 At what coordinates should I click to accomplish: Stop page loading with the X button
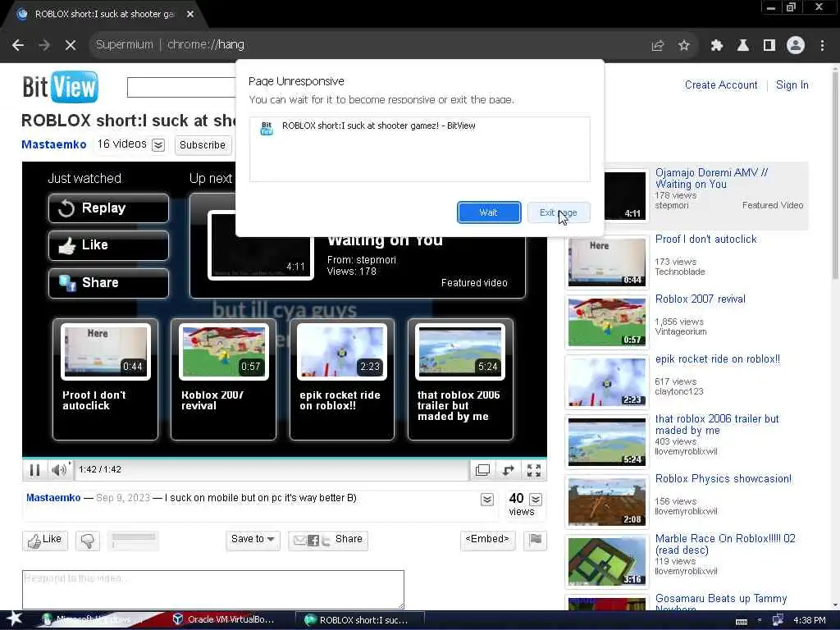(x=71, y=45)
